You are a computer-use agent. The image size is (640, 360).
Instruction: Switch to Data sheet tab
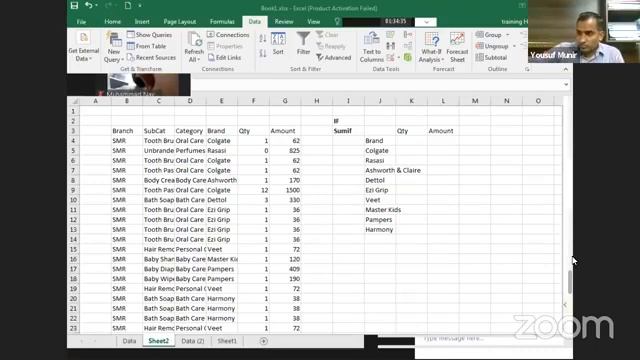(129, 341)
